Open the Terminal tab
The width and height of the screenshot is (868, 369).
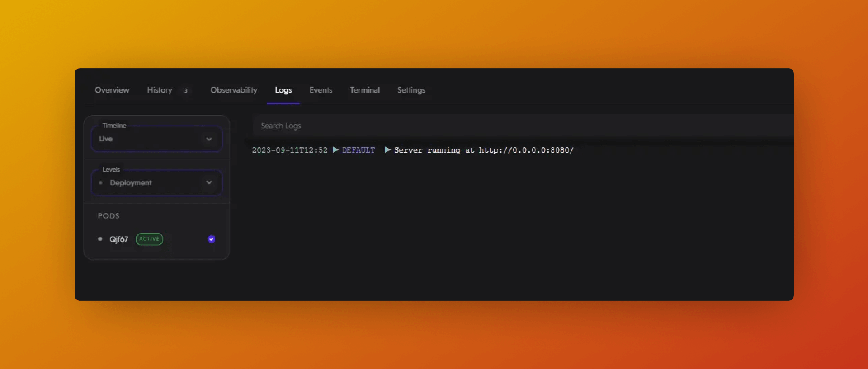point(365,90)
